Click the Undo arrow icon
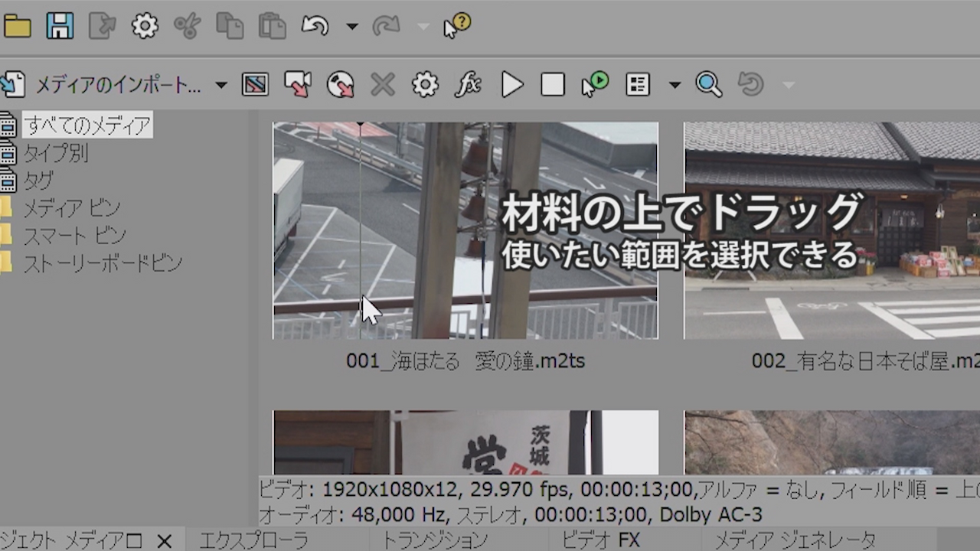Viewport: 980px width, 551px height. [x=315, y=26]
